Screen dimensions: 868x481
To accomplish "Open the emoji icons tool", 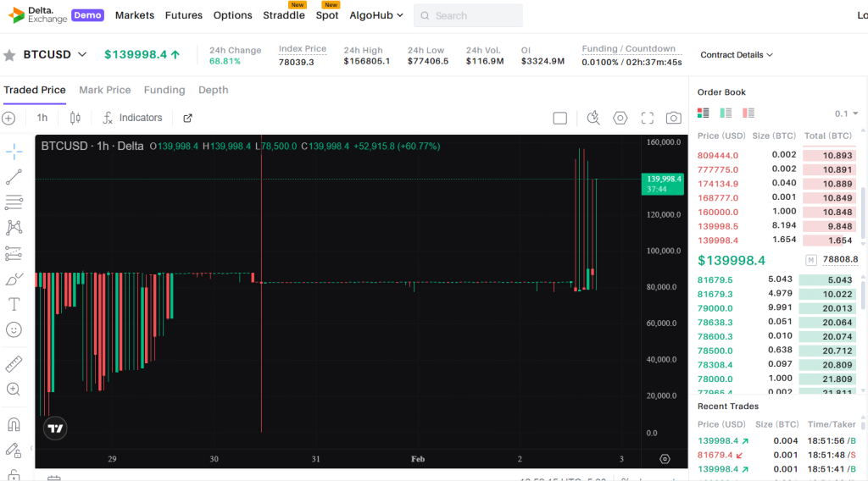I will click(14, 329).
